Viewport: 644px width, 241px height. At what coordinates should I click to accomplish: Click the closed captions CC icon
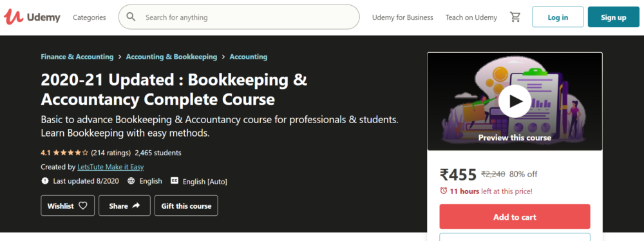coord(175,181)
